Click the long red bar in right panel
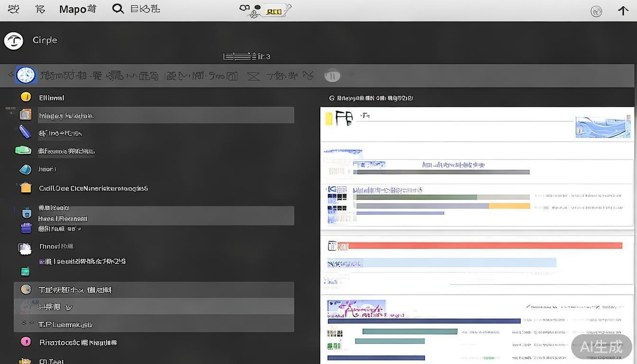 tap(485, 246)
